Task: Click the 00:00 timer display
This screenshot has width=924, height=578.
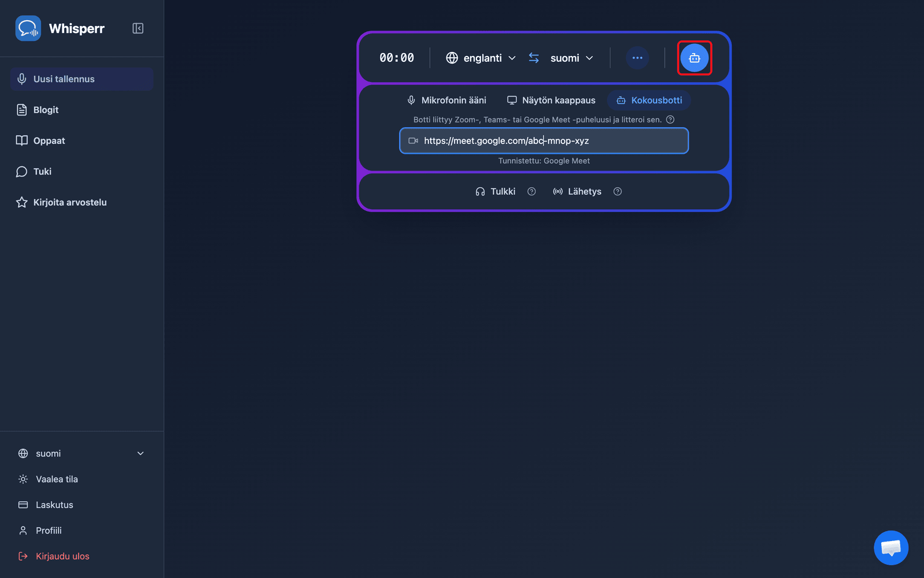Action: pos(397,58)
